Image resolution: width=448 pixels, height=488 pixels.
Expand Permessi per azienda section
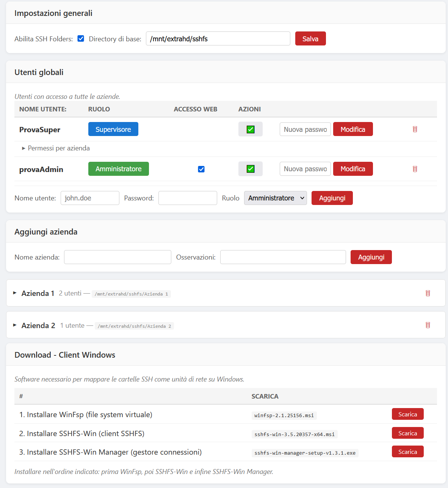(x=56, y=148)
